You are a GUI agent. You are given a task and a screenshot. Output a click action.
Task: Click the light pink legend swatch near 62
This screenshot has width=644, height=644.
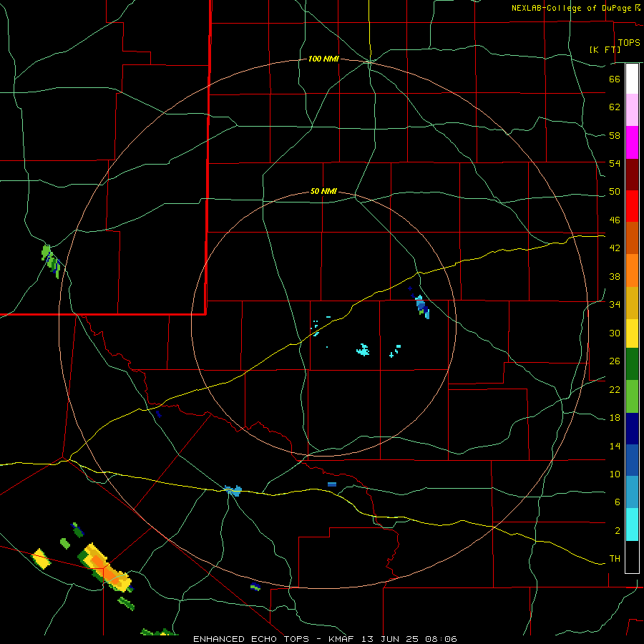click(x=632, y=110)
